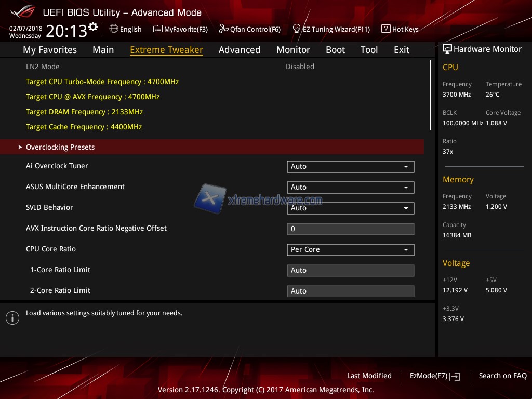Click the Last Modified button

(369, 376)
